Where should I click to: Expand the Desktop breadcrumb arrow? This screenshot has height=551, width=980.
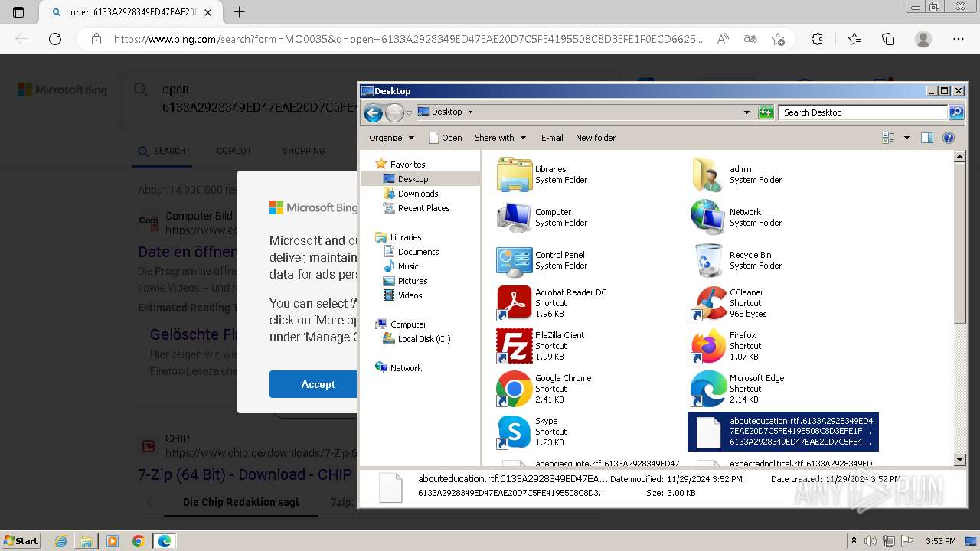tap(470, 112)
